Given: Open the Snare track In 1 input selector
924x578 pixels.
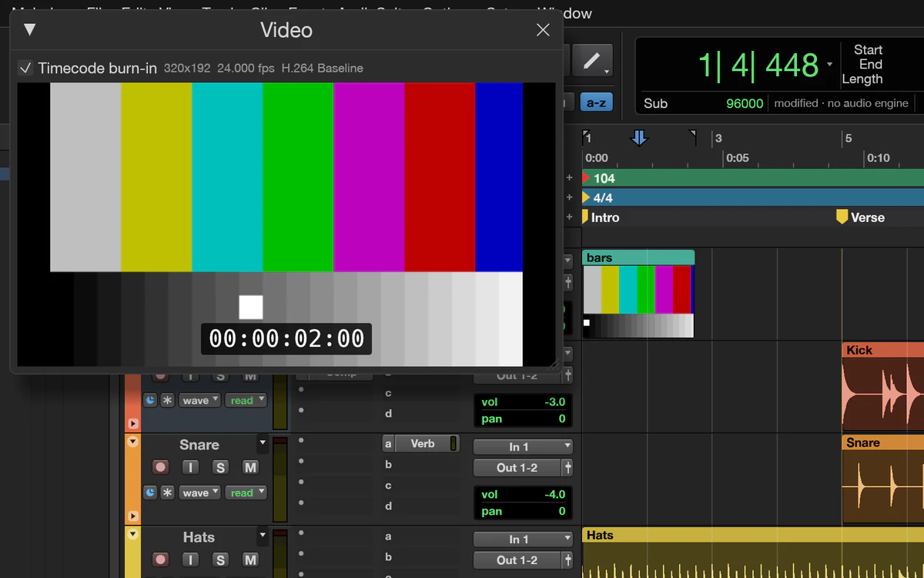Looking at the screenshot, I should pos(524,447).
